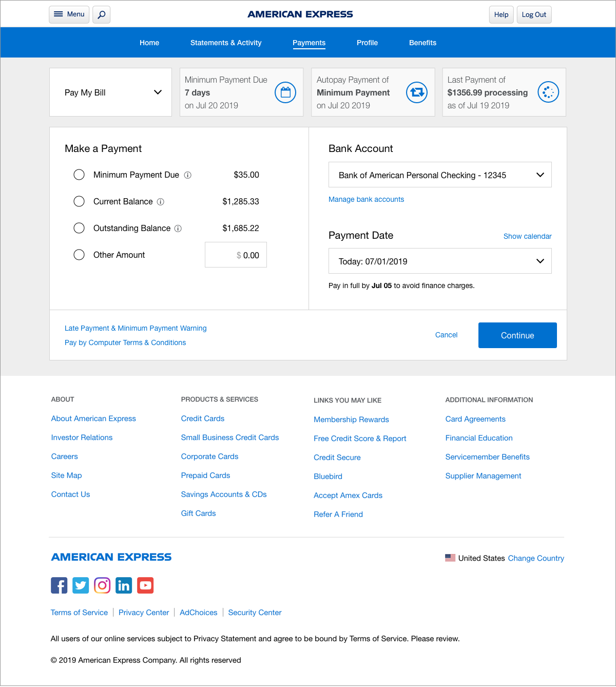Click info icon next to Minimum Payment Due
The image size is (616, 687).
click(x=188, y=175)
